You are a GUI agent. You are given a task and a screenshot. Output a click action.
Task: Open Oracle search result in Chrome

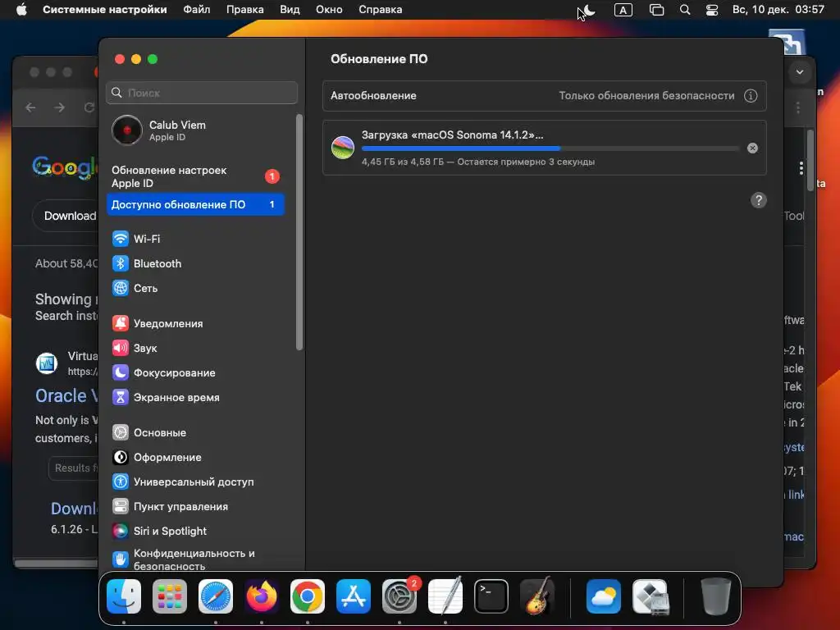[67, 395]
